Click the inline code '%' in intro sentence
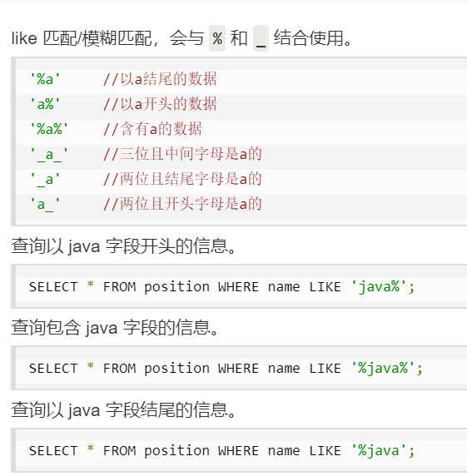 click(x=217, y=38)
